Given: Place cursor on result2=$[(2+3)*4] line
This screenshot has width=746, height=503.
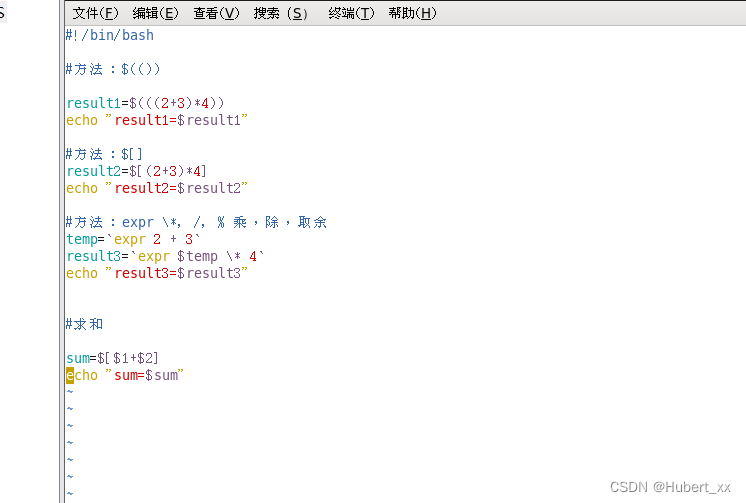Looking at the screenshot, I should (x=137, y=171).
